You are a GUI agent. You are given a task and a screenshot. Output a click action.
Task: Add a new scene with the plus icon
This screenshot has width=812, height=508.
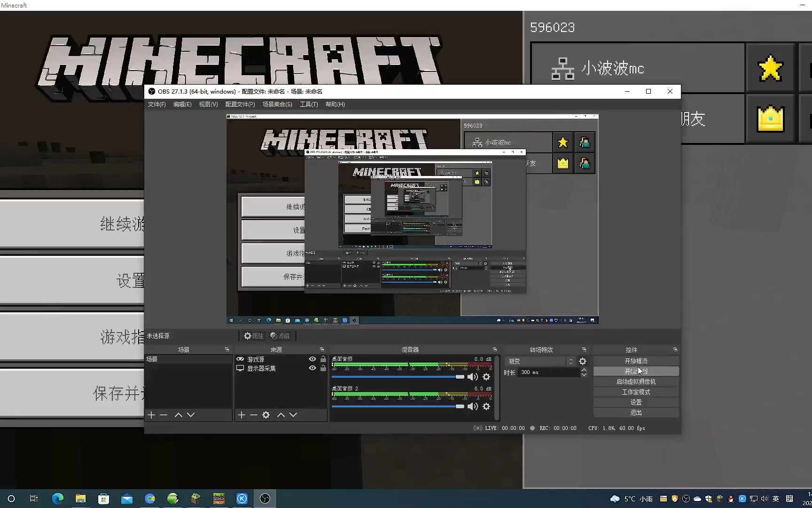[x=151, y=415]
